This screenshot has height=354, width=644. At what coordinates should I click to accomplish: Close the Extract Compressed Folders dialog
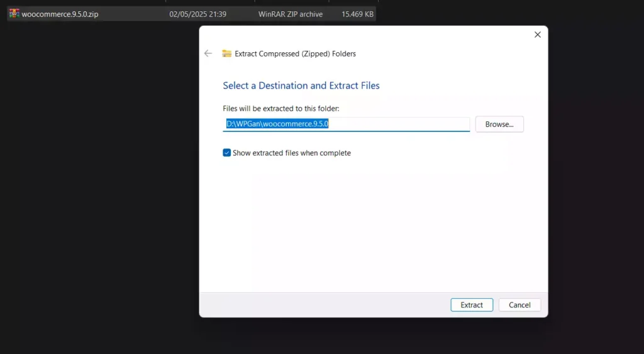[x=537, y=35]
